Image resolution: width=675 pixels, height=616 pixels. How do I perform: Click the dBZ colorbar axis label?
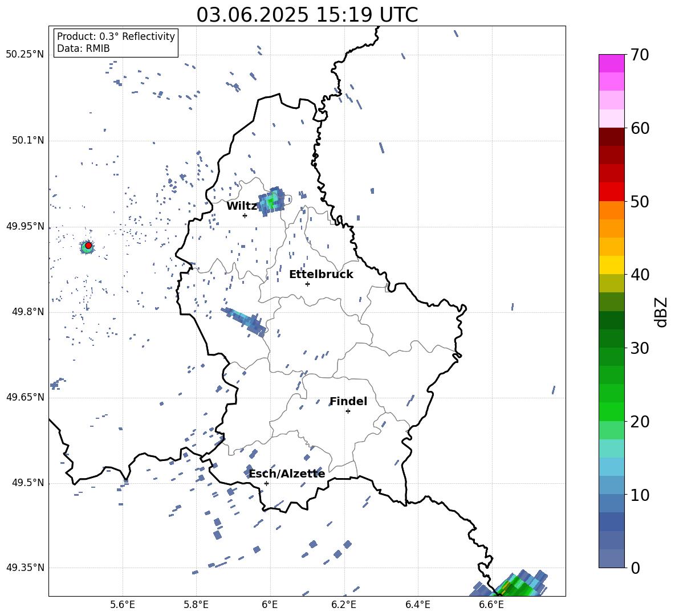tap(662, 312)
